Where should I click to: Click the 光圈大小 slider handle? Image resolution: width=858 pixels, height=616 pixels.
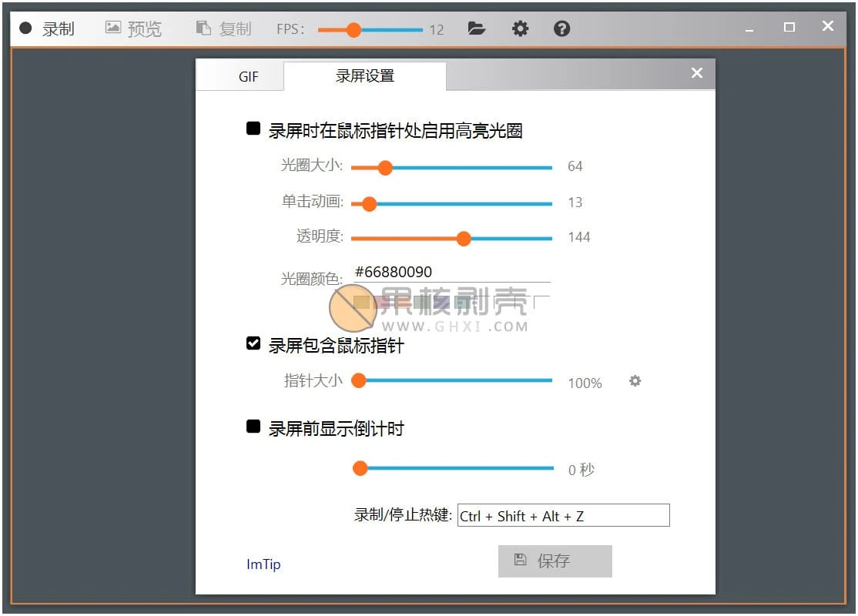385,167
